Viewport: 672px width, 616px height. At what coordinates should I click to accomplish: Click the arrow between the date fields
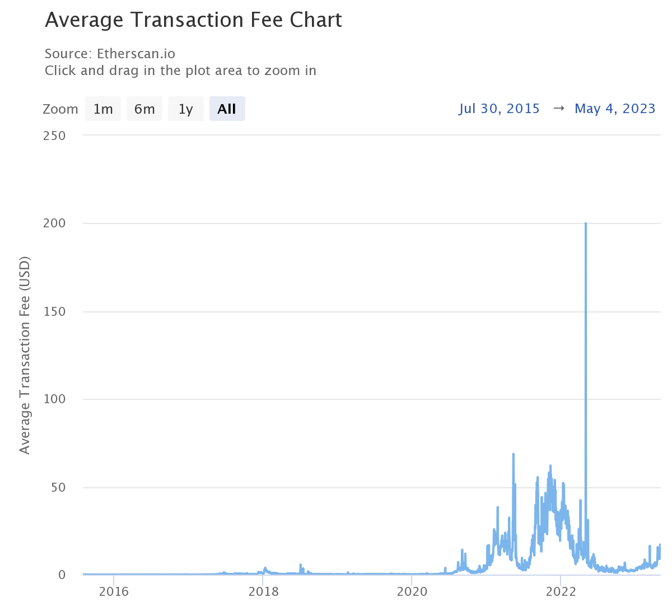click(x=558, y=109)
